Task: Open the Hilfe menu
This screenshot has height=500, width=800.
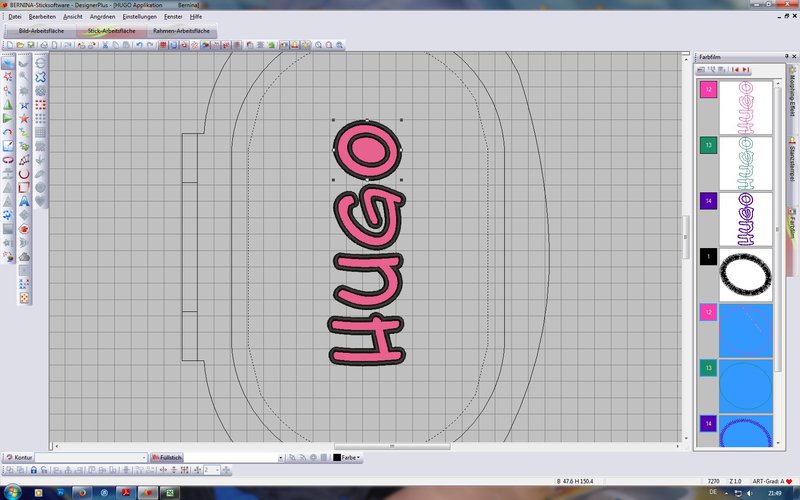Action: pos(196,17)
